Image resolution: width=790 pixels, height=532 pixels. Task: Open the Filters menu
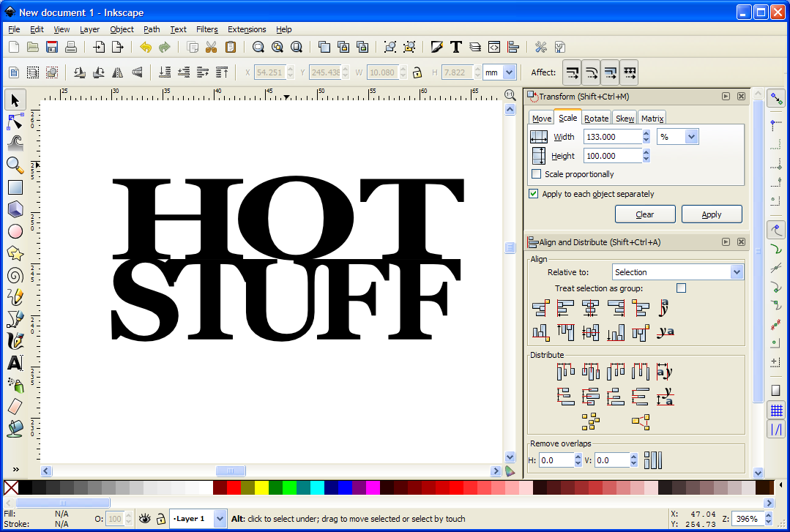207,29
